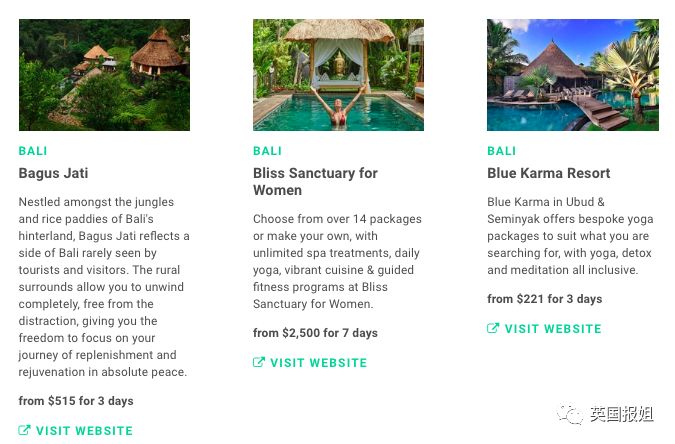Screen dimensions: 675x444
Task: Click the Blue Karma Resort heading
Action: click(x=548, y=173)
